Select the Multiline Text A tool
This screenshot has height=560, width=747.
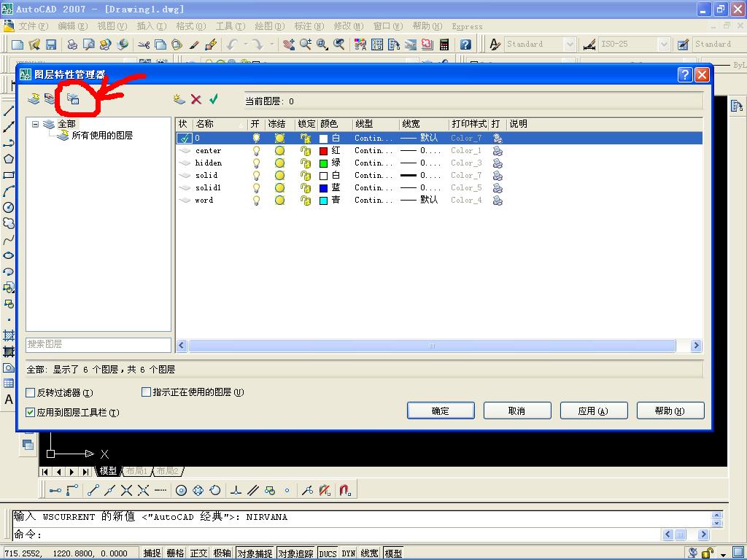click(9, 400)
